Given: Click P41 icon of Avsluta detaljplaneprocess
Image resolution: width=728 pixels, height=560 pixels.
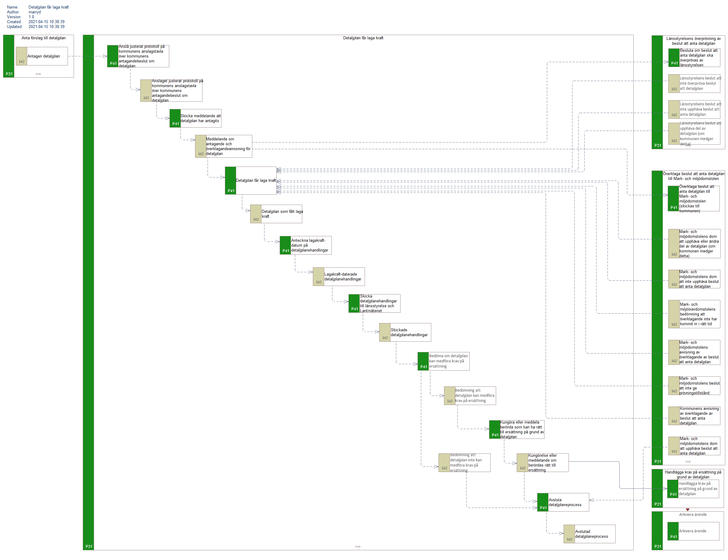Looking at the screenshot, I should pyautogui.click(x=543, y=502).
